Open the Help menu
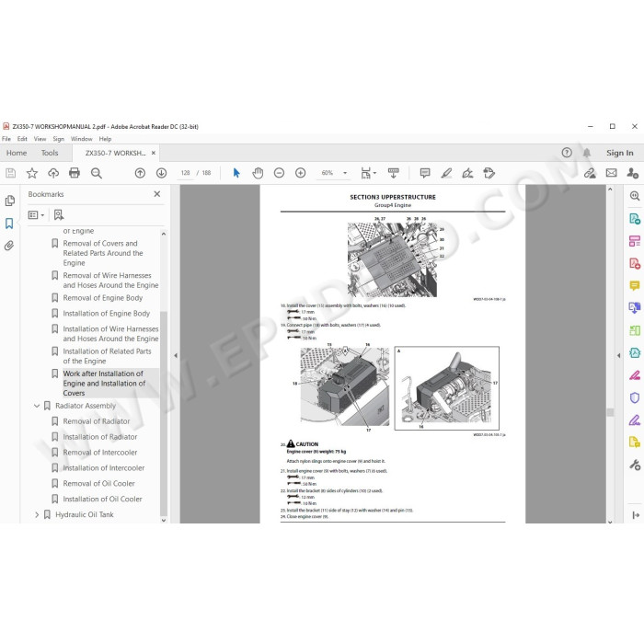644x644 pixels. click(x=105, y=139)
